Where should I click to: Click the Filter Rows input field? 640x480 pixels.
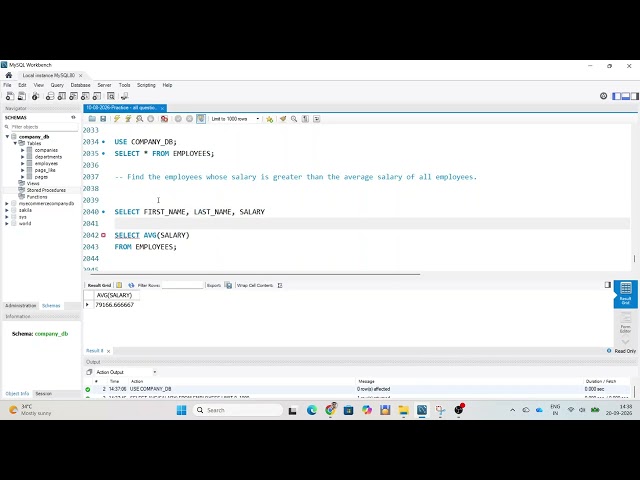182,285
